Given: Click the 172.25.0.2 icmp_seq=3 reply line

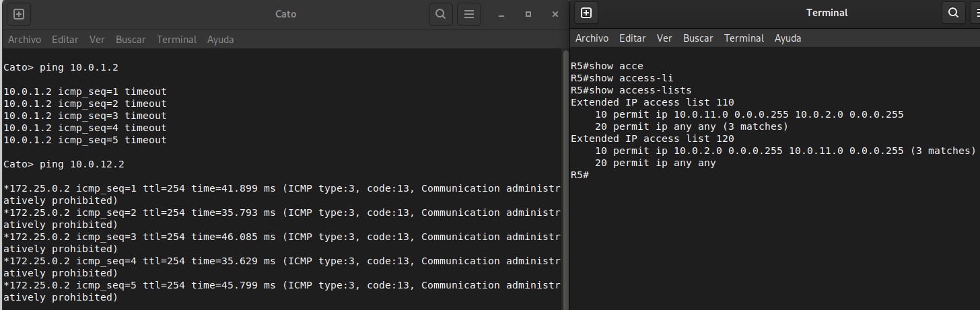Looking at the screenshot, I should [281, 243].
